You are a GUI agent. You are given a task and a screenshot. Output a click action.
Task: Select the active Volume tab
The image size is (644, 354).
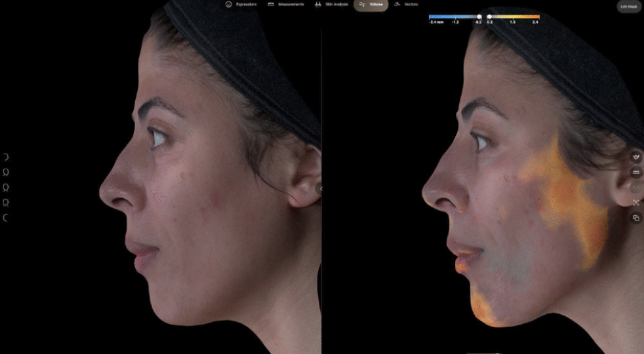click(x=371, y=5)
